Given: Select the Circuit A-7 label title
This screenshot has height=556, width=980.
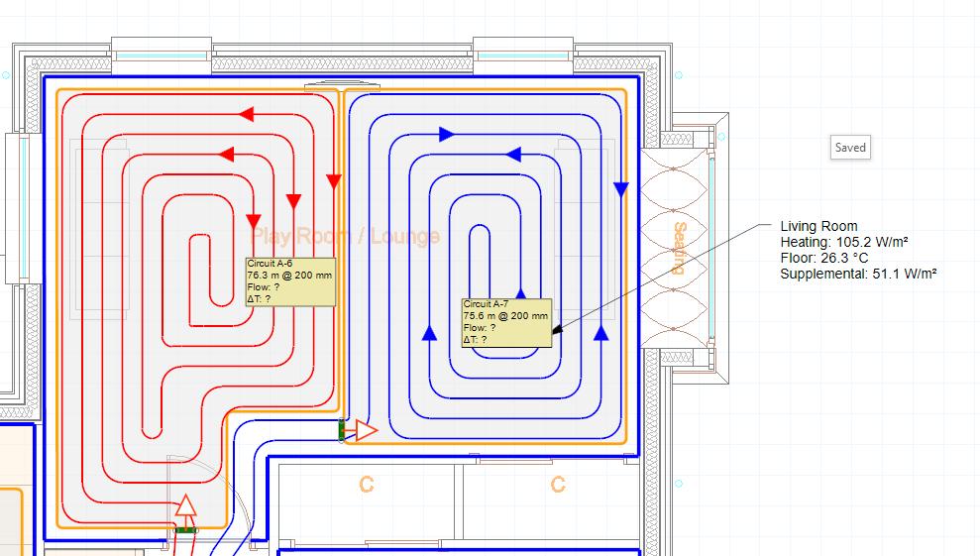Looking at the screenshot, I should [486, 304].
